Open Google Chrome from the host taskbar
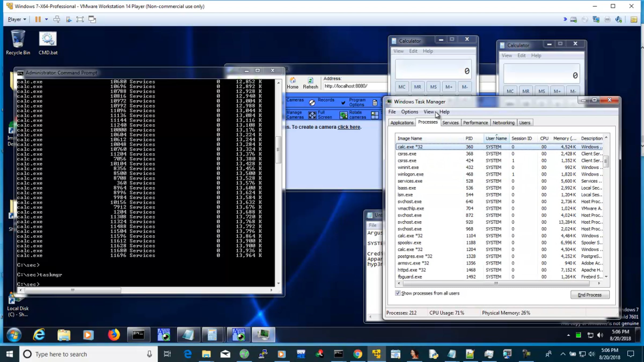This screenshot has width=644, height=362. pos(357,354)
